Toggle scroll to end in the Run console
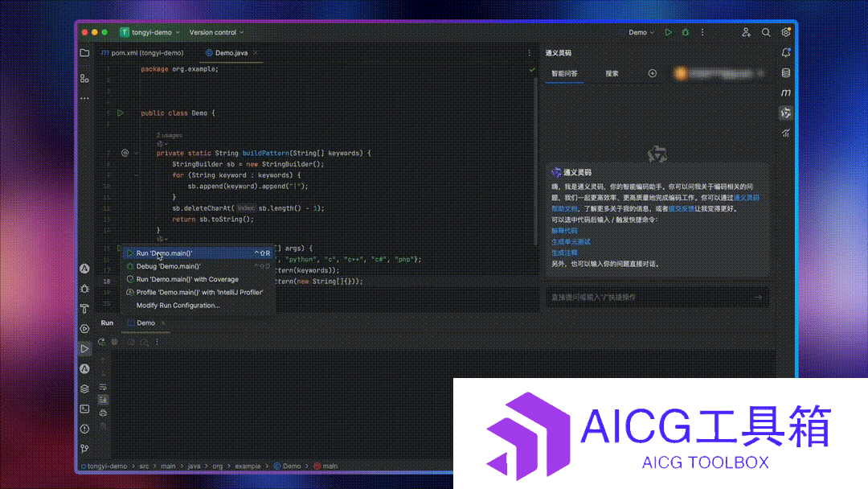 click(103, 400)
